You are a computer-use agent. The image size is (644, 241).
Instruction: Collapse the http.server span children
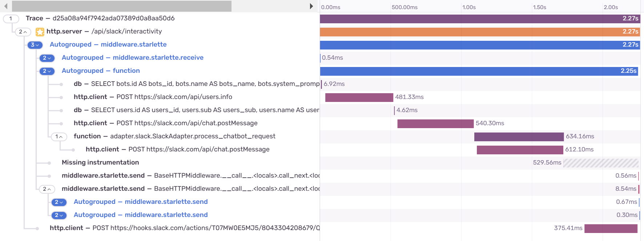point(23,32)
